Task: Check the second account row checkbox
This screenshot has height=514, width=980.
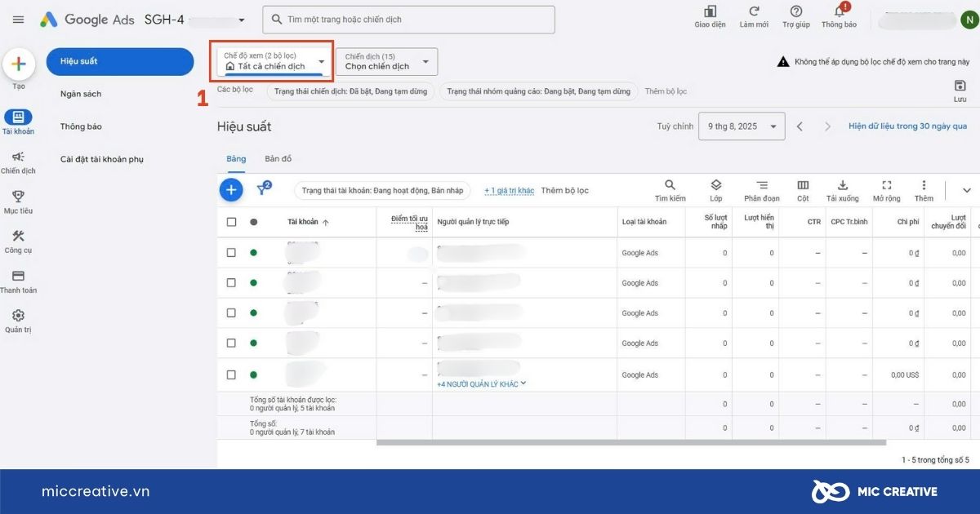Action: (231, 283)
